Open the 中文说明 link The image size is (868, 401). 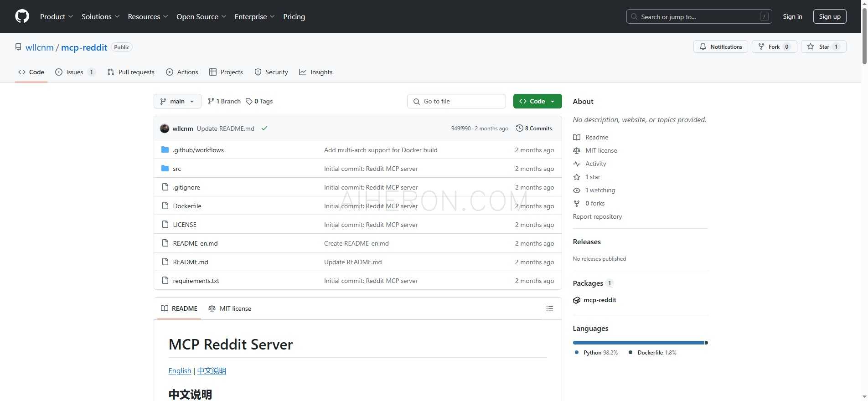click(x=212, y=371)
